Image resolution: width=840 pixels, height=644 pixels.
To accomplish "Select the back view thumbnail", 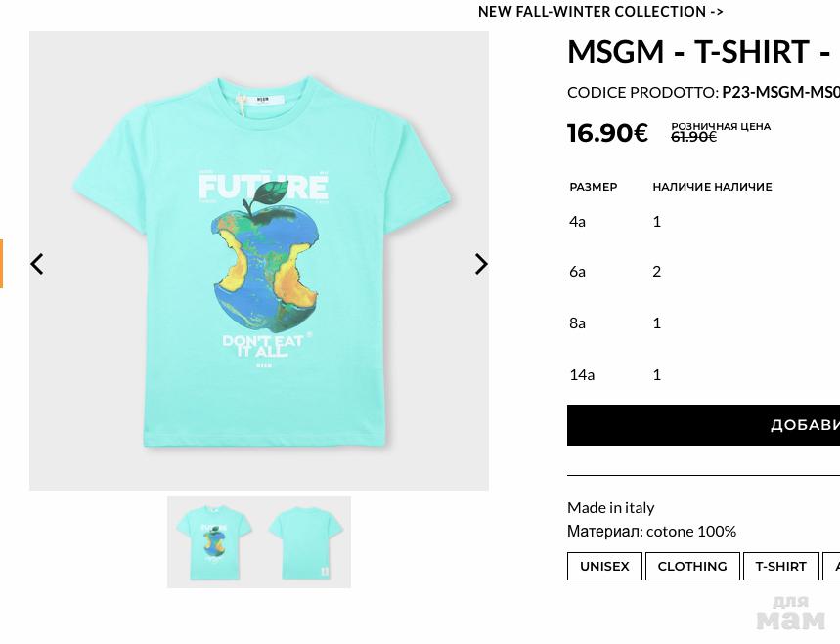I will [x=305, y=542].
